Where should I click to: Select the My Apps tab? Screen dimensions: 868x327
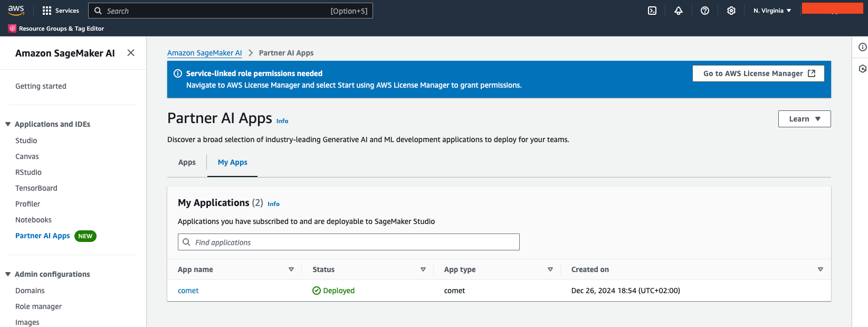pos(232,162)
